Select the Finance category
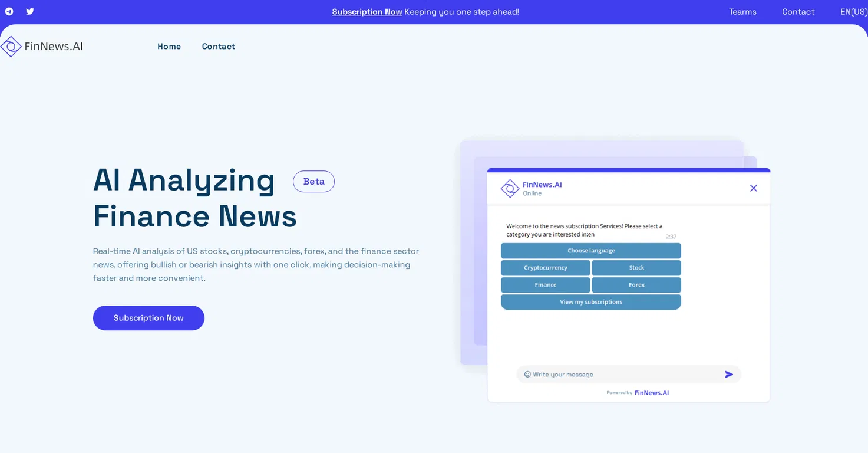Screen dimensions: 868x453 [546, 285]
